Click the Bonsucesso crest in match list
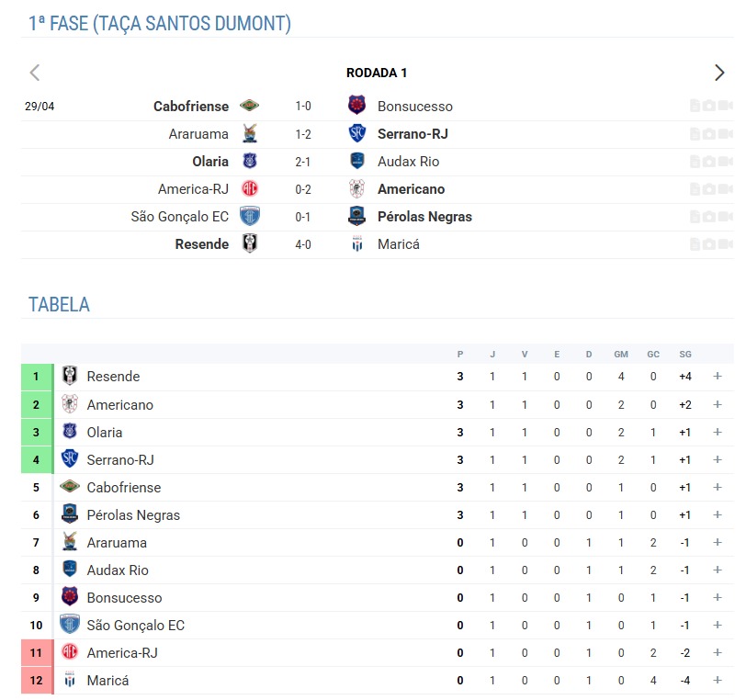Viewport: 746px width, 700px height. pos(357,107)
